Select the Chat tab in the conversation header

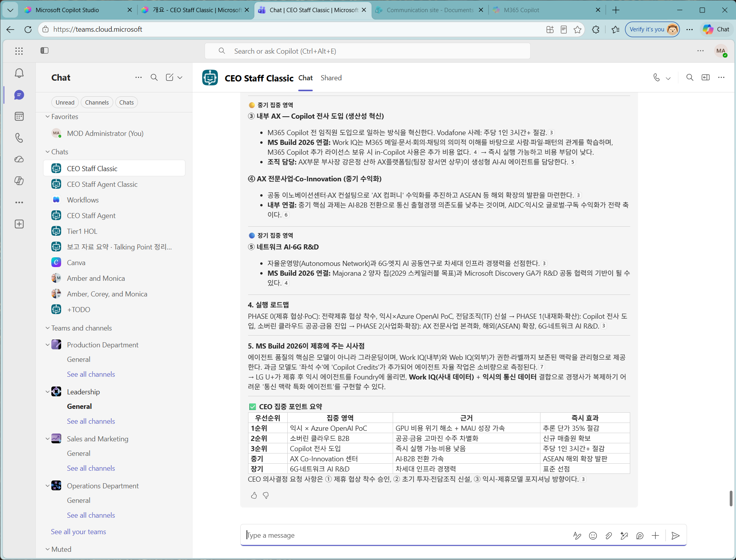click(306, 78)
